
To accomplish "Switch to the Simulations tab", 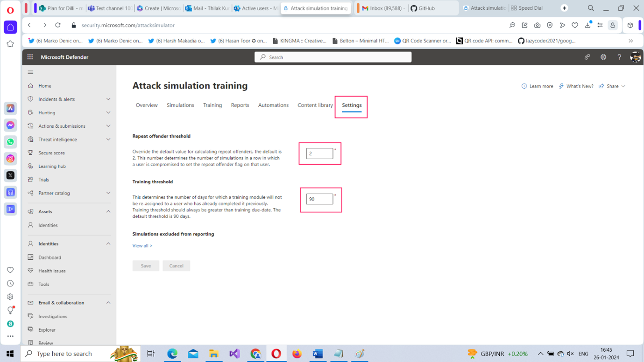I will [180, 105].
